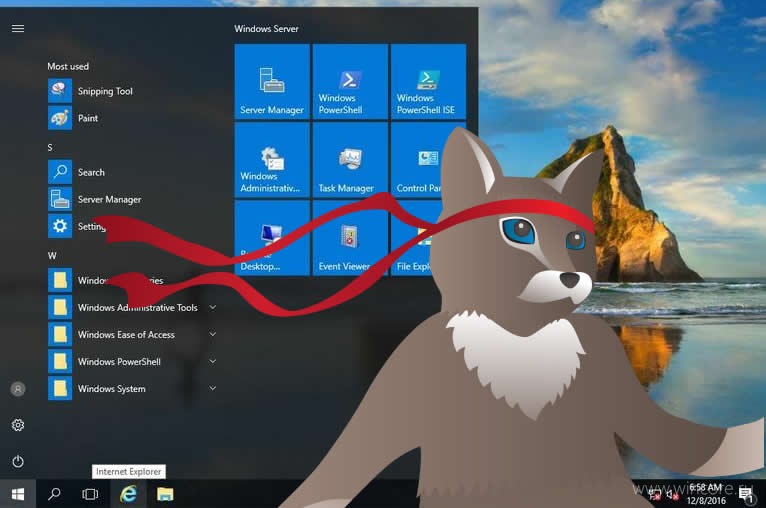Expand Windows System folder chevron
Image resolution: width=766 pixels, height=508 pixels.
point(213,388)
